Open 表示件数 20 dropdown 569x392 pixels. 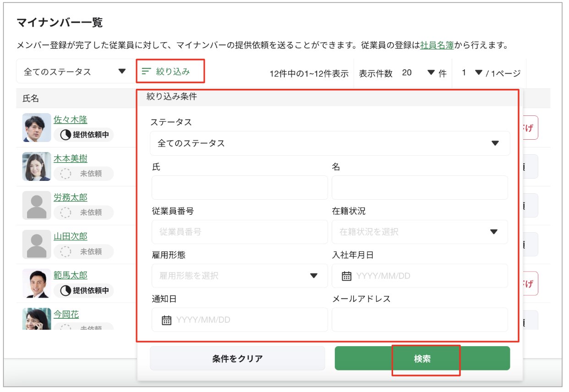tap(418, 72)
